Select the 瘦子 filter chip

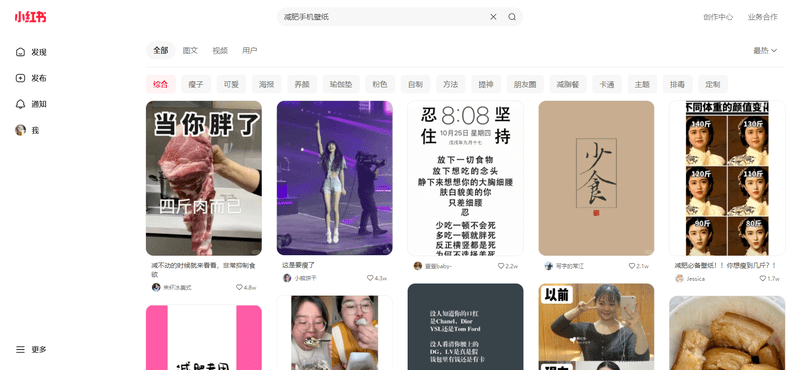coord(196,84)
